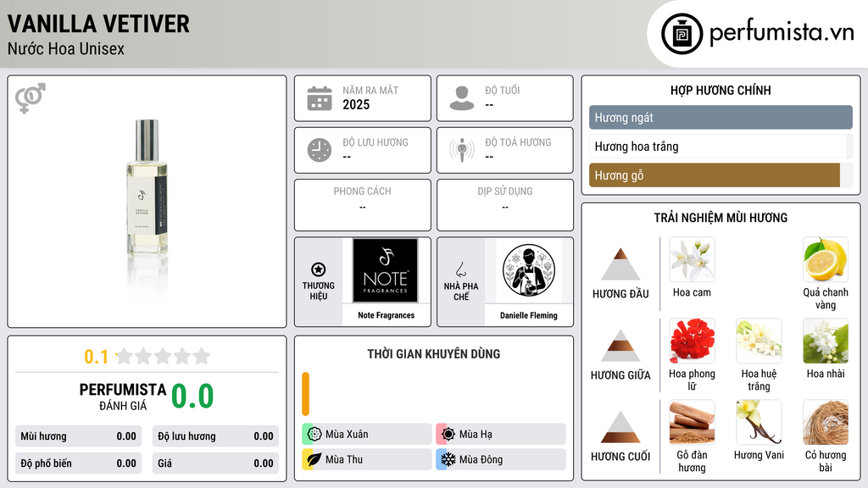Click the Hợp hương chính heading

(721, 90)
